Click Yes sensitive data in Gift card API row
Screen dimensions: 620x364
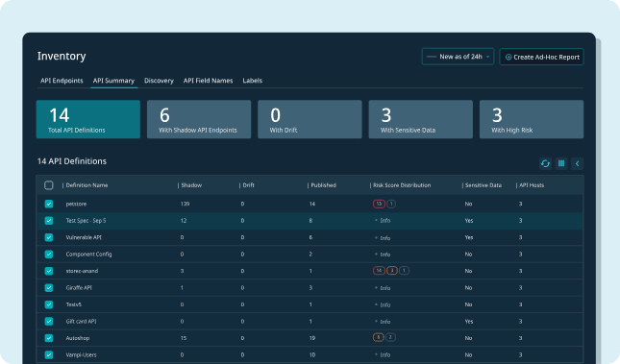(x=469, y=322)
